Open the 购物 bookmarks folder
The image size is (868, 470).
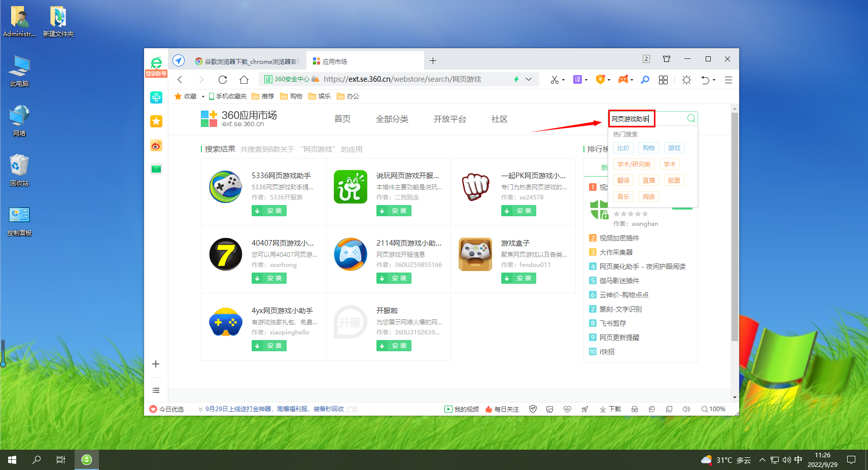click(291, 96)
